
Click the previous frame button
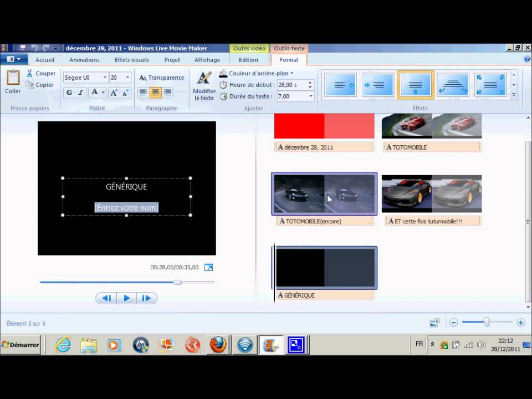coord(106,298)
